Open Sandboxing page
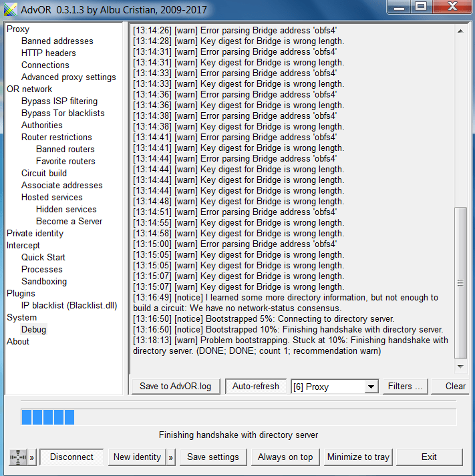Image resolution: width=475 pixels, height=476 pixels. click(44, 282)
